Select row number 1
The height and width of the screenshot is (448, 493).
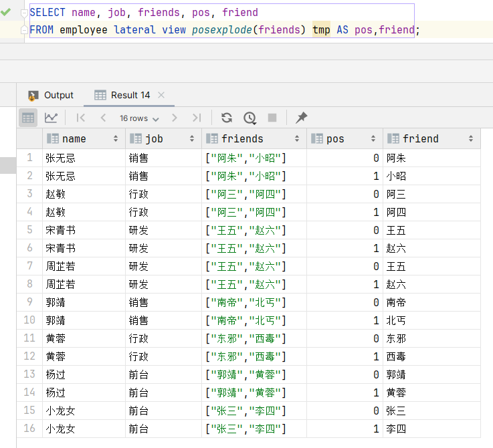[x=29, y=158]
